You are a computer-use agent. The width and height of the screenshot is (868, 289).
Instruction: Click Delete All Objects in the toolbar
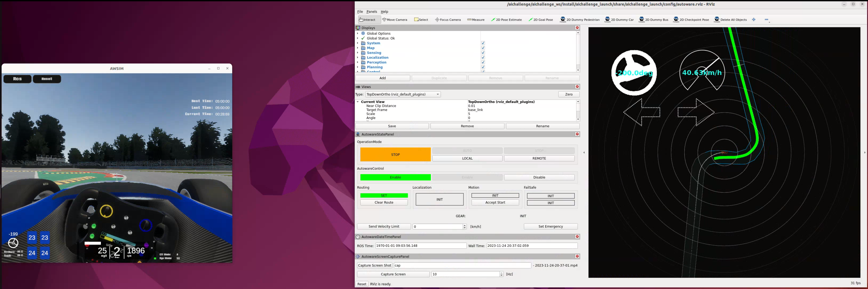click(730, 20)
